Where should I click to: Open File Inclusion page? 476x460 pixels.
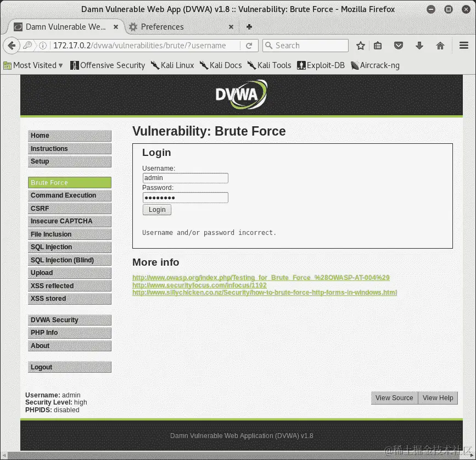click(70, 234)
